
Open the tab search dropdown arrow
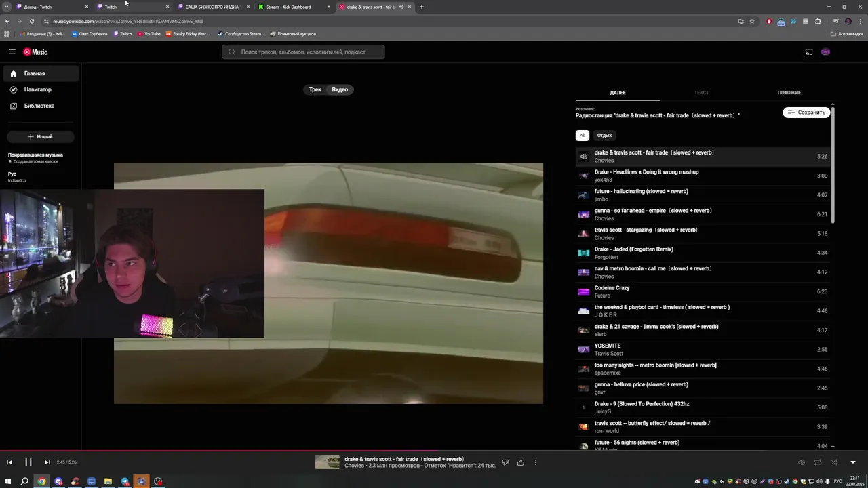point(7,7)
